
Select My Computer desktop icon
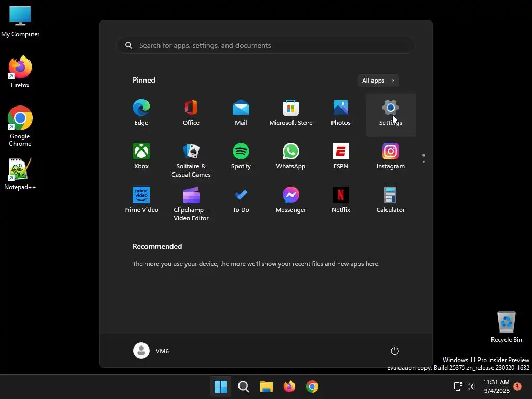[x=20, y=22]
